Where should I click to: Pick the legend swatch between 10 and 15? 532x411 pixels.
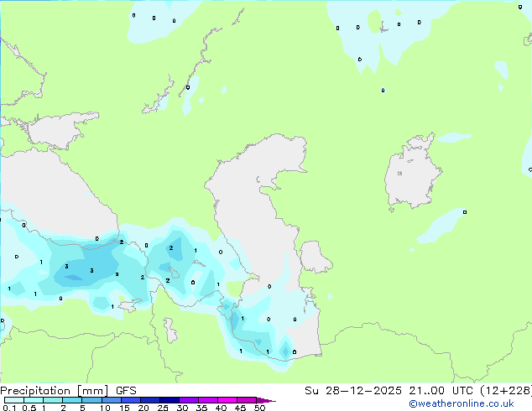112,400
